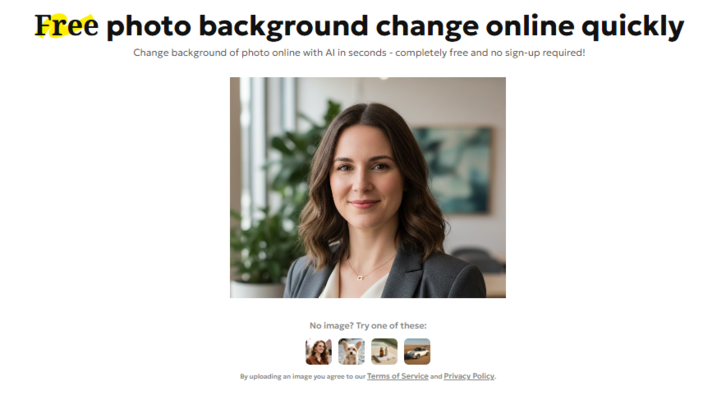The image size is (717, 400).
Task: Select the smiling woman sample thumbnail
Action: [x=319, y=351]
